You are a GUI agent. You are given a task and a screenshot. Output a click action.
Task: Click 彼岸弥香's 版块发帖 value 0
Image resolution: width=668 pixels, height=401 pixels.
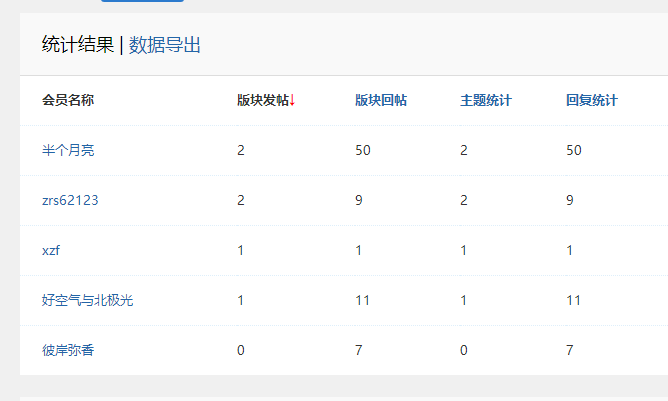(241, 350)
